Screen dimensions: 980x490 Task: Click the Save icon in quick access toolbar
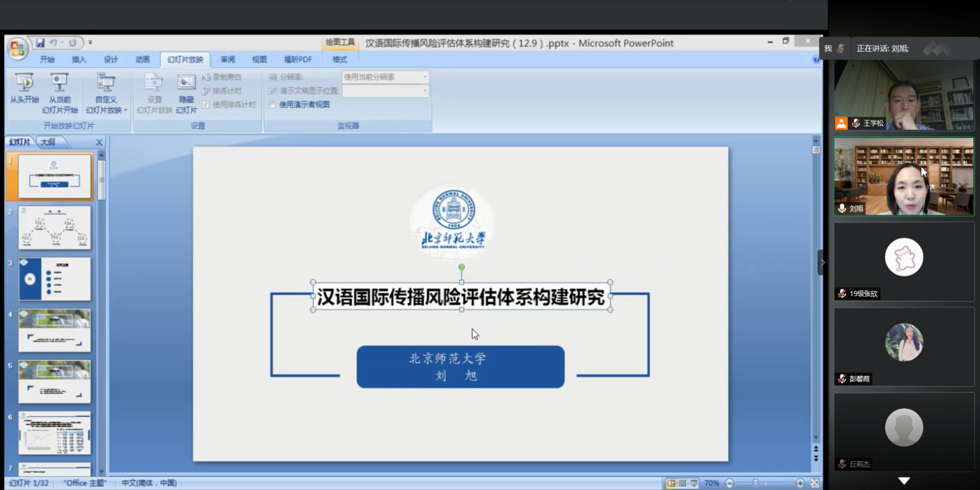pos(40,43)
